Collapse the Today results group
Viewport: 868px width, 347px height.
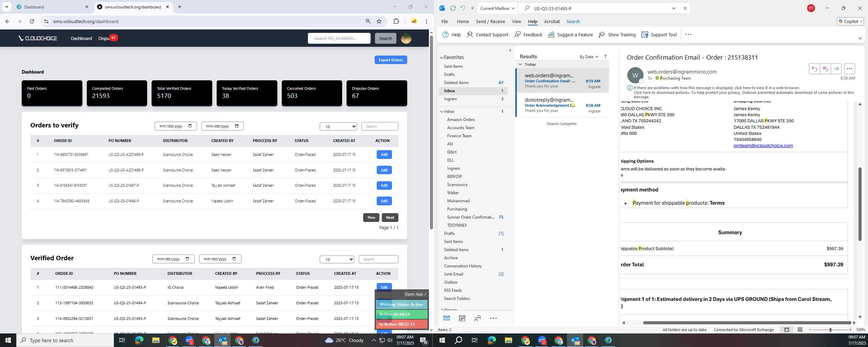coord(520,64)
